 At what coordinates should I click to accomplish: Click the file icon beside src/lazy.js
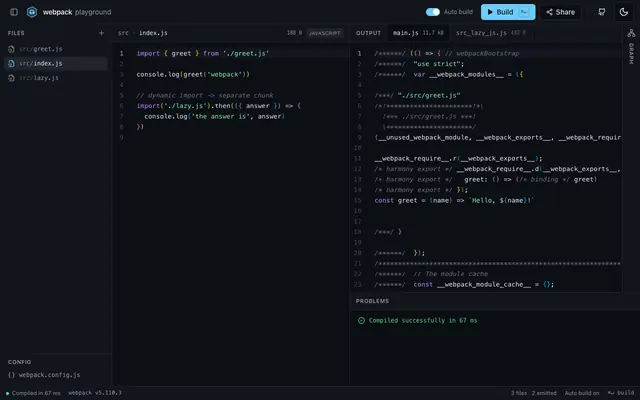coord(11,78)
